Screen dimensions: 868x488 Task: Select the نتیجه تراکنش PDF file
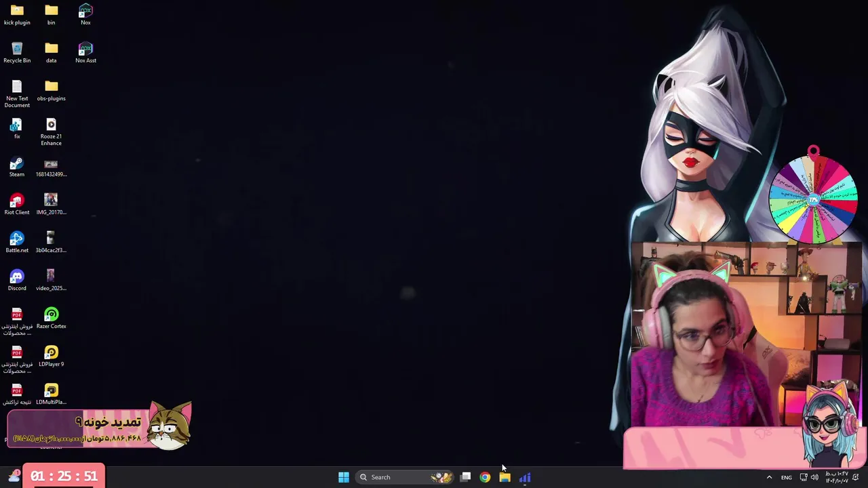17,394
